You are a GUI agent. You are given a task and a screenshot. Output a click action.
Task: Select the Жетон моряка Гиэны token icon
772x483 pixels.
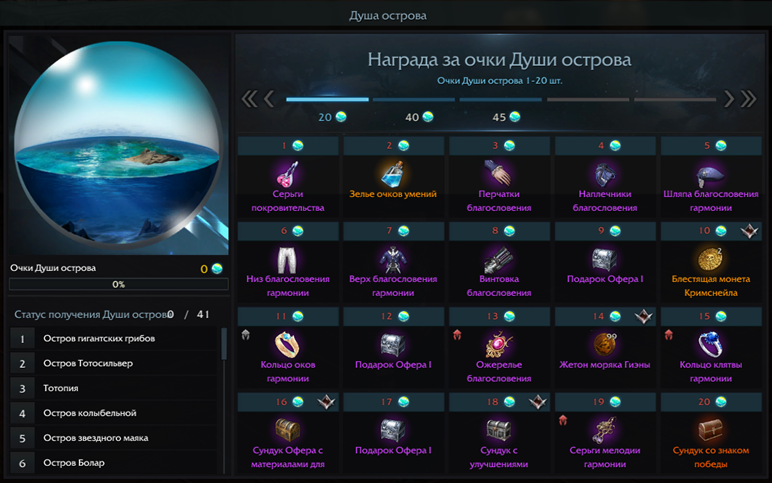pyautogui.click(x=605, y=344)
